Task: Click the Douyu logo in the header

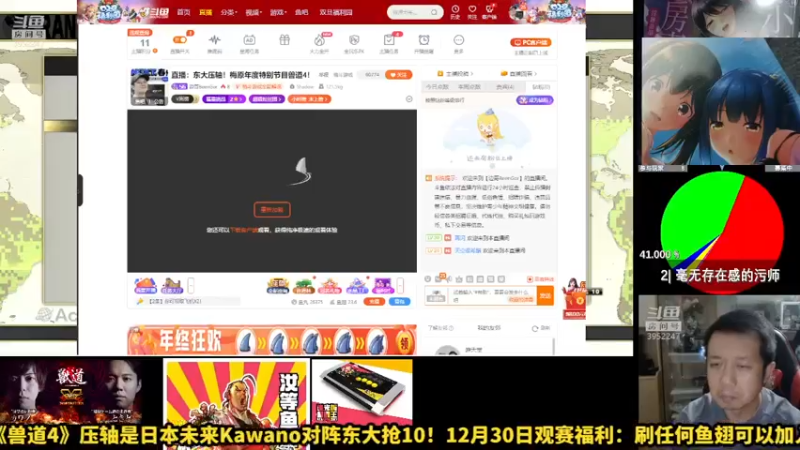Action: [x=152, y=12]
